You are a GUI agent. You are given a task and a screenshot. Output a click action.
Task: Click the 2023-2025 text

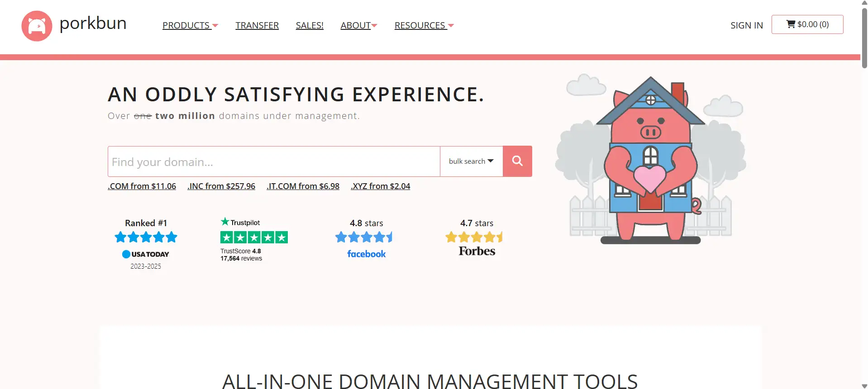click(x=146, y=266)
